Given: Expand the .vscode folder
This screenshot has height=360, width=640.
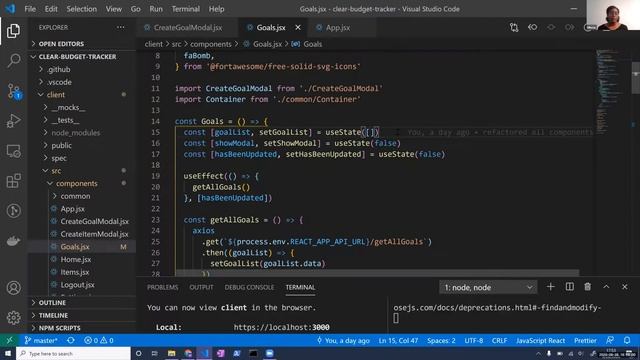Looking at the screenshot, I should point(82,82).
